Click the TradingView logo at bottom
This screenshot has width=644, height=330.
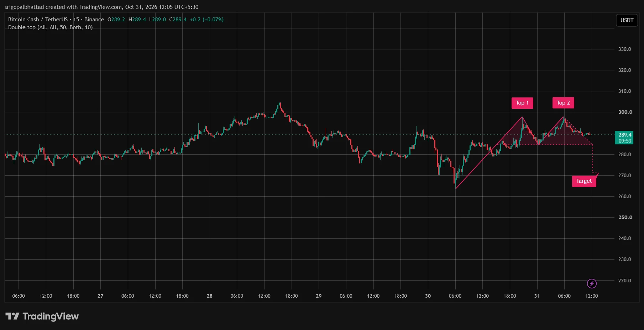[x=42, y=316]
